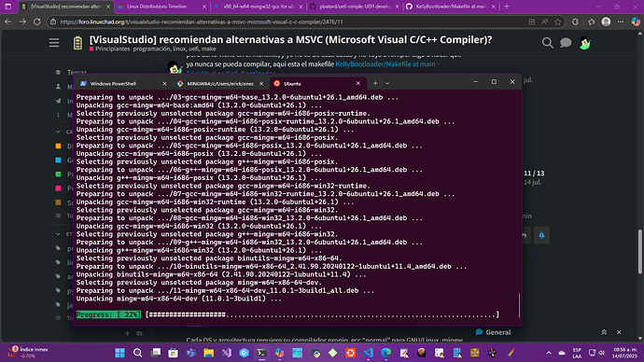
Task: Open the Índice inmex widget
Action: [28, 353]
